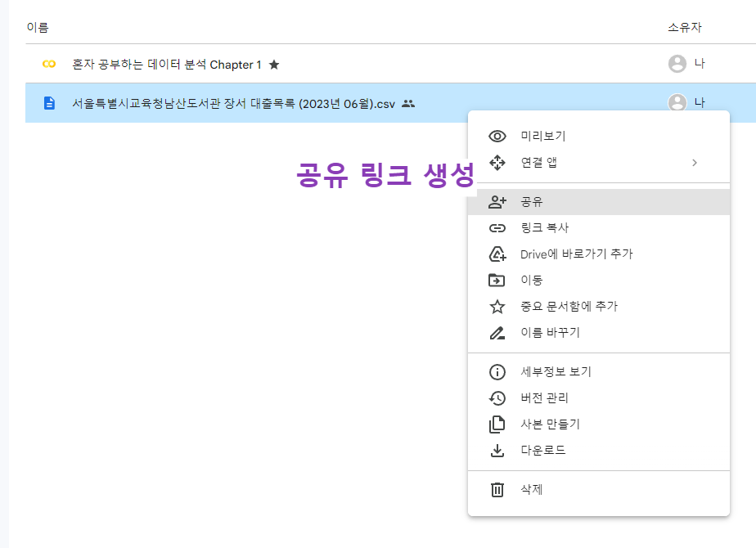Click the four-arrow icon beside 연결 앱
Screen dimensions: 756x548
497,163
